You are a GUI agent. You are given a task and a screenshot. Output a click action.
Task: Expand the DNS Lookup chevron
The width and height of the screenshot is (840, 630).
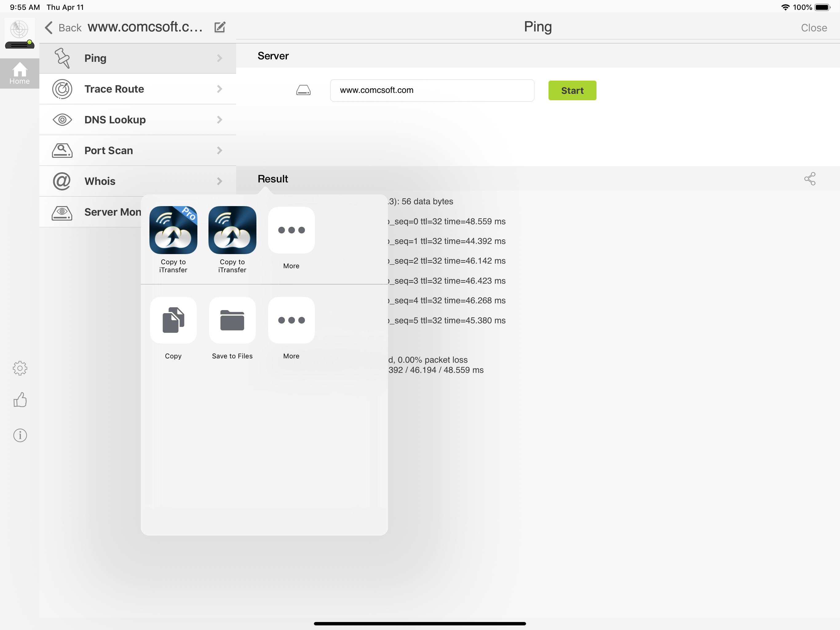tap(220, 120)
